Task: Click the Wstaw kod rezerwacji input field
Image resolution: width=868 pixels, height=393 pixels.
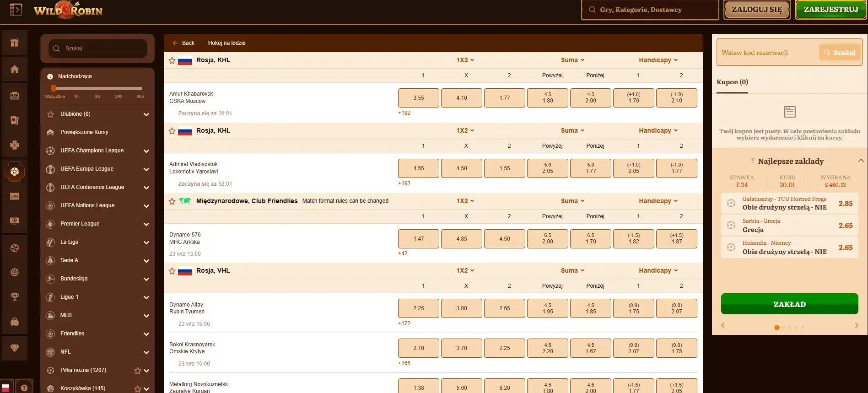Action: click(768, 53)
